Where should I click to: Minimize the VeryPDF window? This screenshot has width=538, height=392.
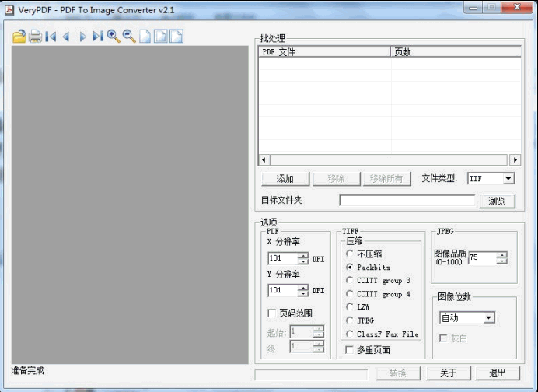[473, 7]
